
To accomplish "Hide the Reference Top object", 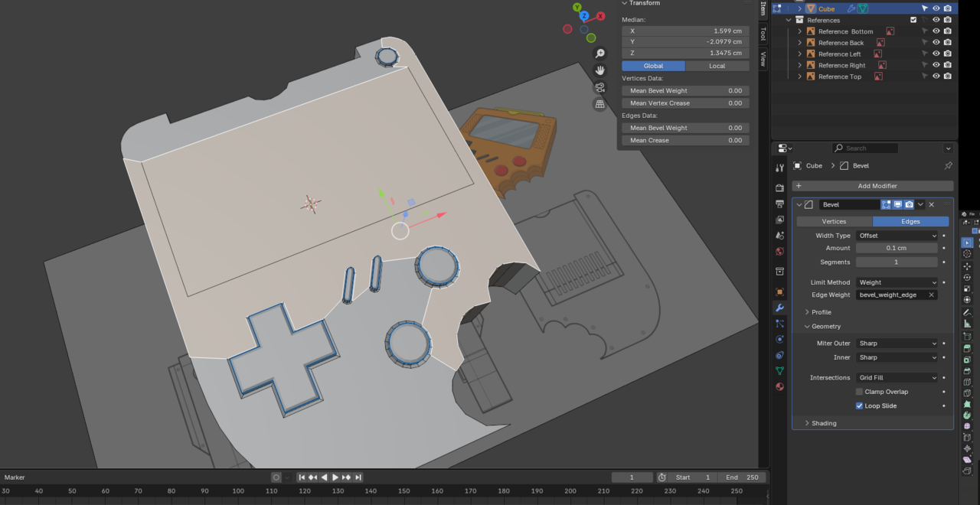I will [x=936, y=76].
